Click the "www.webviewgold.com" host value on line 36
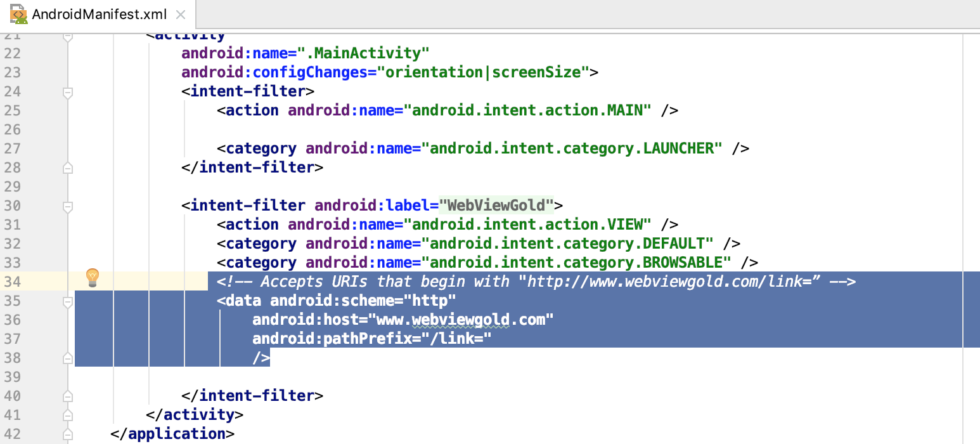The width and height of the screenshot is (980, 444). 462,319
